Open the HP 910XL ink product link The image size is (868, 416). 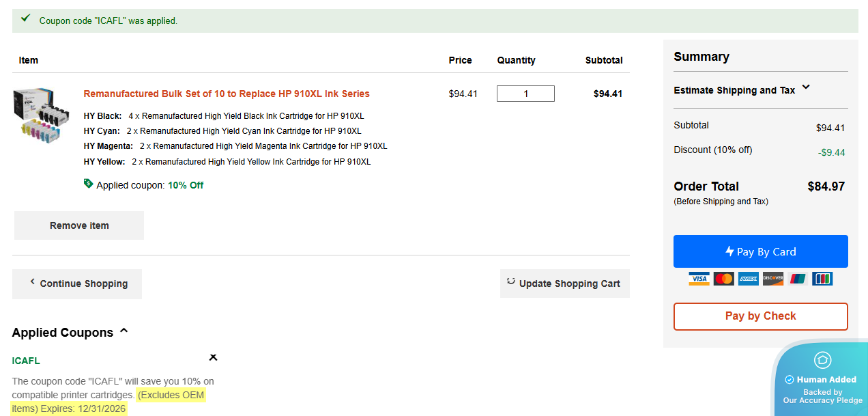click(227, 94)
